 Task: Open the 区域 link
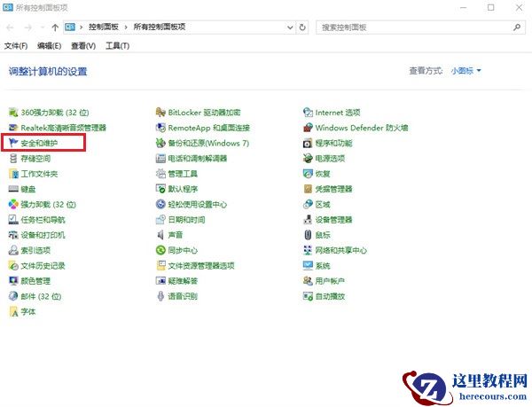(323, 205)
